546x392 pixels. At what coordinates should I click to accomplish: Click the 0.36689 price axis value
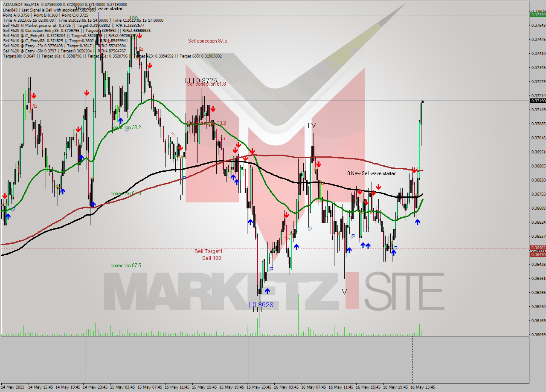tap(538, 208)
